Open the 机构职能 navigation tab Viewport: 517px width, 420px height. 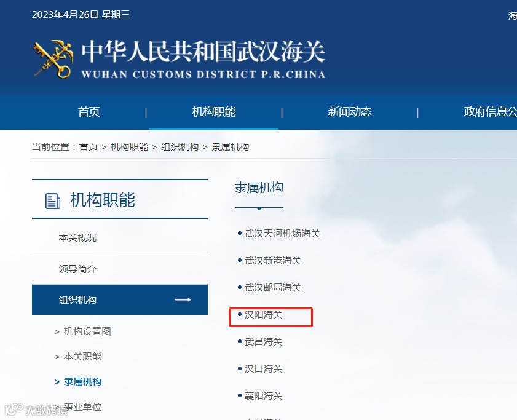click(214, 112)
